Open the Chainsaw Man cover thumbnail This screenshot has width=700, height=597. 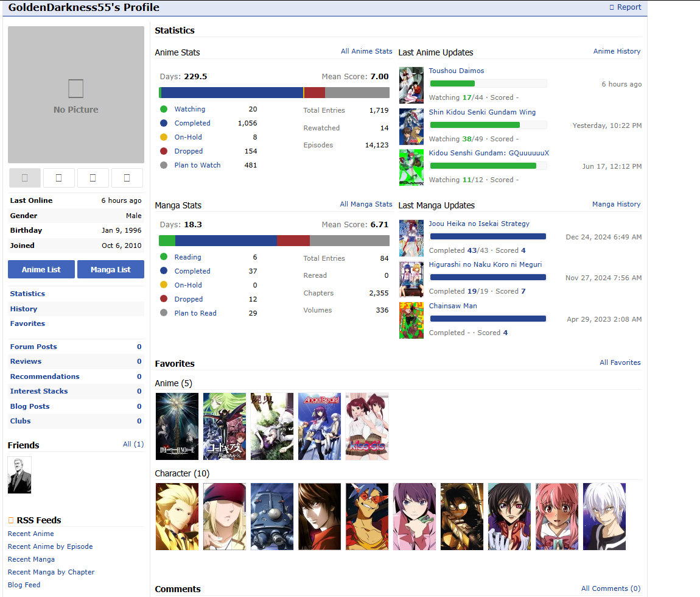pyautogui.click(x=411, y=320)
